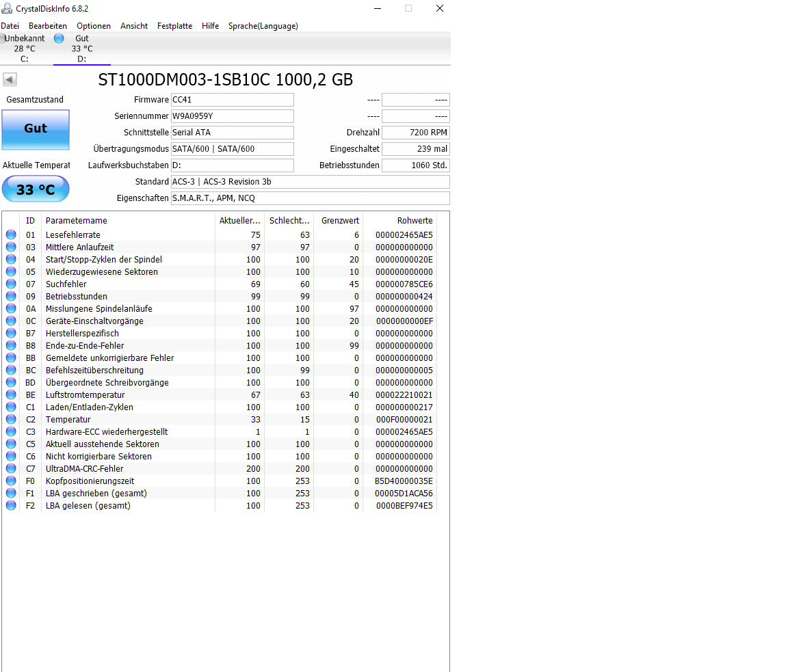Click the Laufwerksbuchstaben field D:
788x672 pixels.
click(x=232, y=165)
